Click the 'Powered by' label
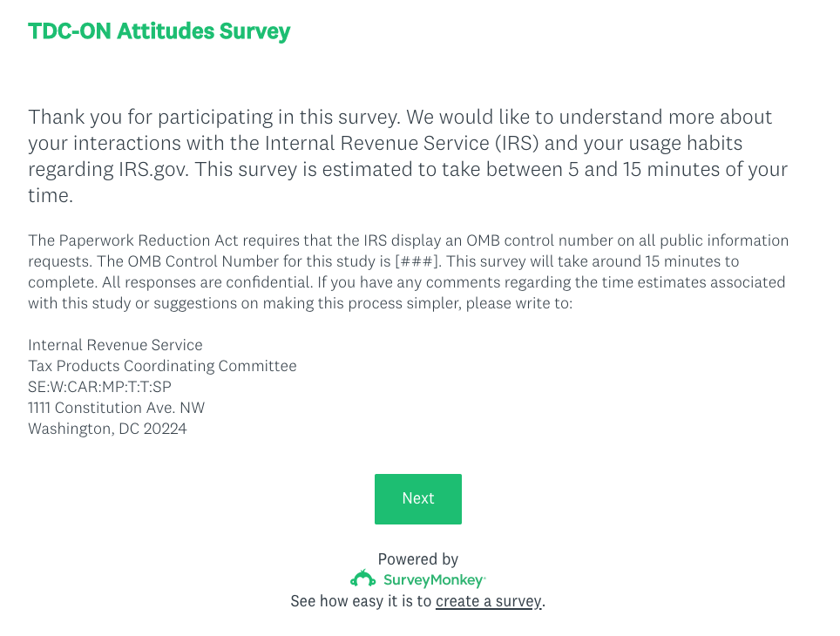The height and width of the screenshot is (636, 840). (417, 559)
